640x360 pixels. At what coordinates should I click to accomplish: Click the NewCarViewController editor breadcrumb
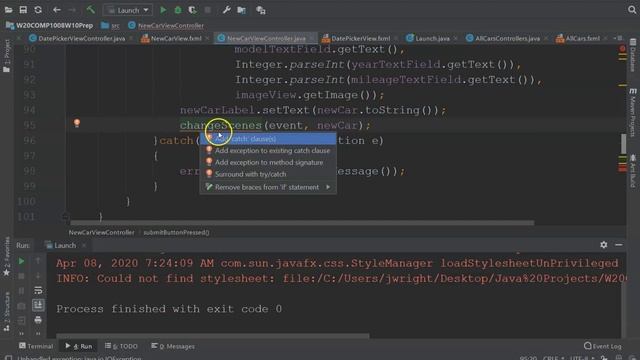click(x=101, y=232)
